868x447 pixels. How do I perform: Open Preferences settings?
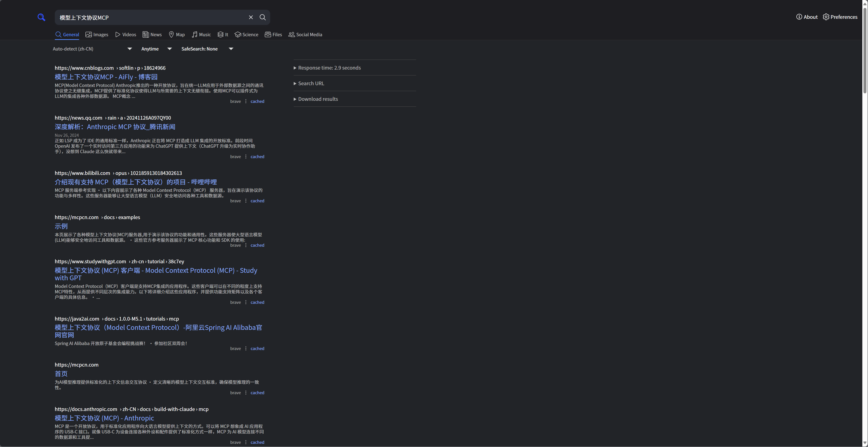[x=840, y=17]
